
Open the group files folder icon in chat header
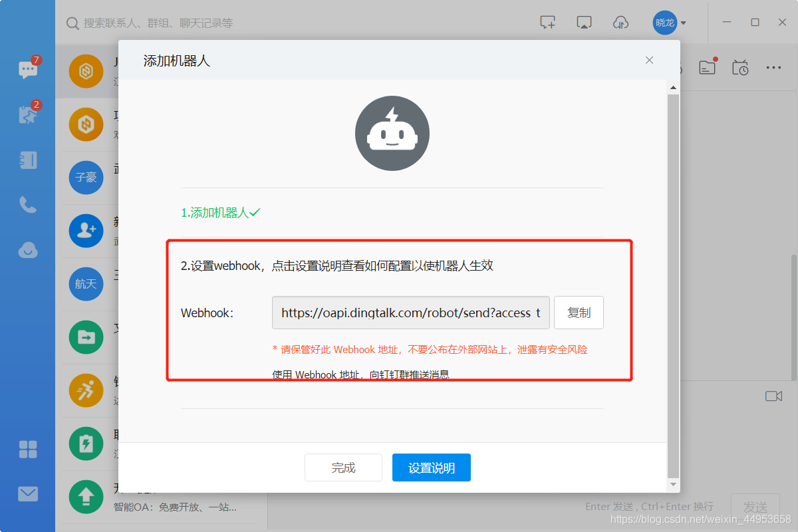707,67
